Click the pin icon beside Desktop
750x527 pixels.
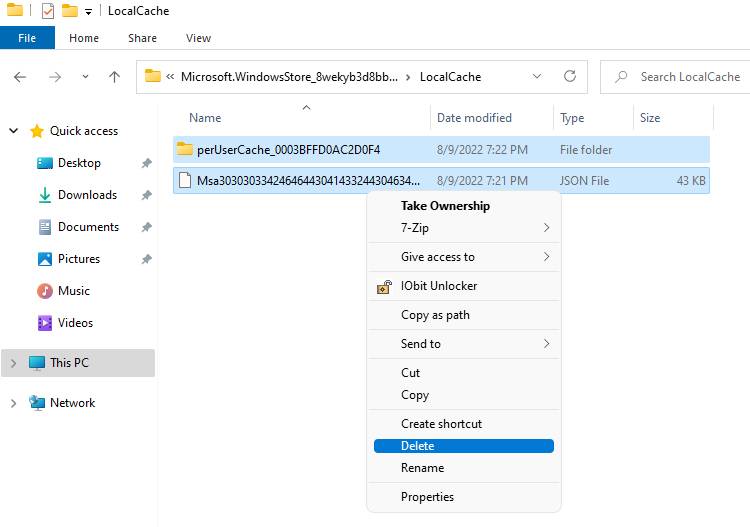(146, 163)
